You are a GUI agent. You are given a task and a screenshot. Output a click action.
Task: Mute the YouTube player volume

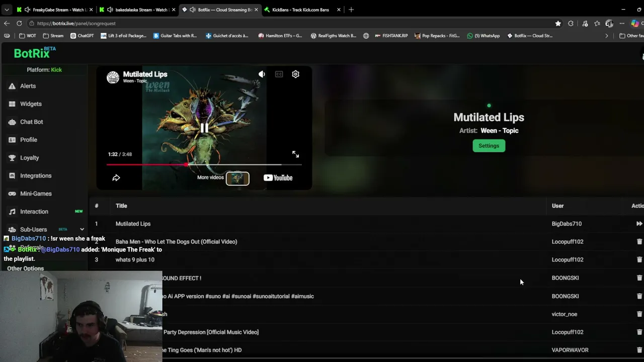coord(262,74)
